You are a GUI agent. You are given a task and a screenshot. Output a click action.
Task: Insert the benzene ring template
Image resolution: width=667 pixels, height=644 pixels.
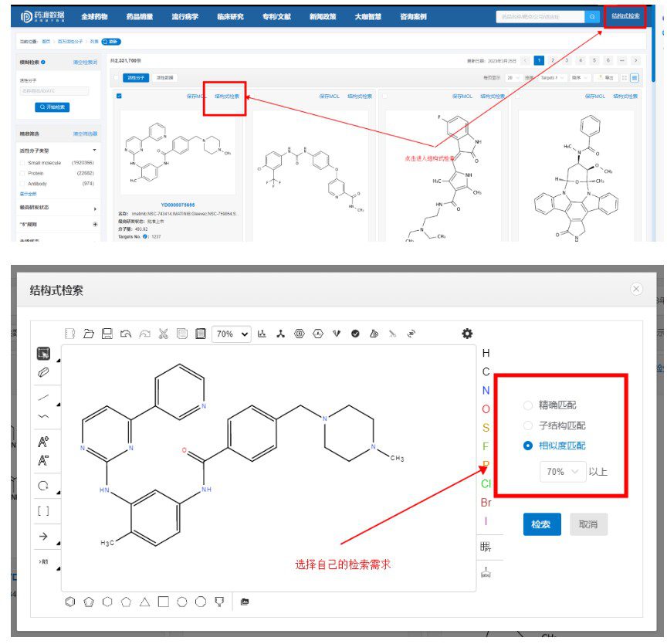pos(70,602)
